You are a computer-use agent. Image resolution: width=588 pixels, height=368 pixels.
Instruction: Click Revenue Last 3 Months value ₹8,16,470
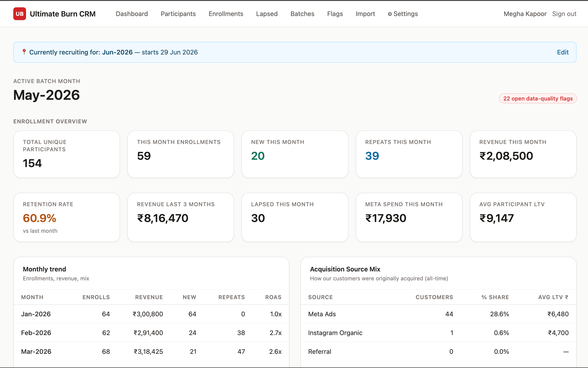163,218
